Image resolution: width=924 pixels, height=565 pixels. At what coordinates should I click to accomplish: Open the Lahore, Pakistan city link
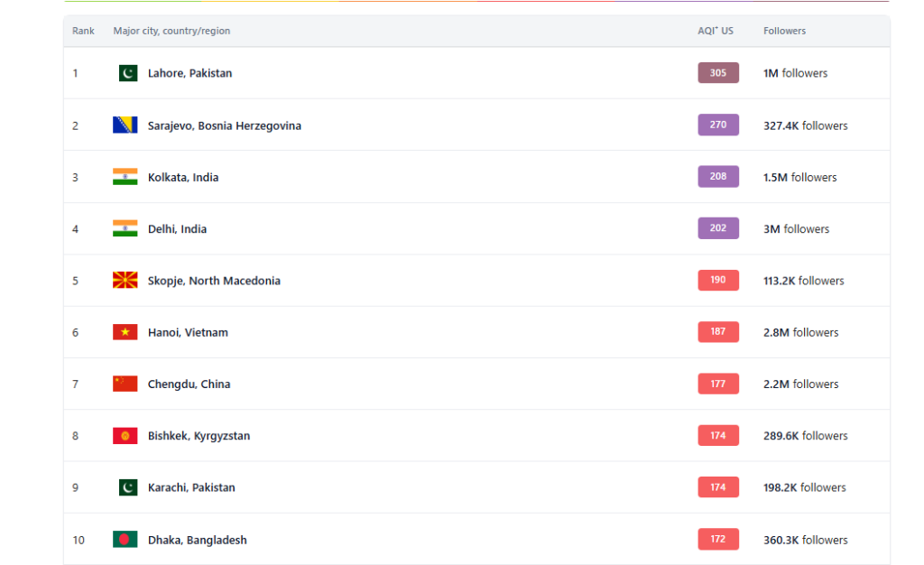[189, 73]
